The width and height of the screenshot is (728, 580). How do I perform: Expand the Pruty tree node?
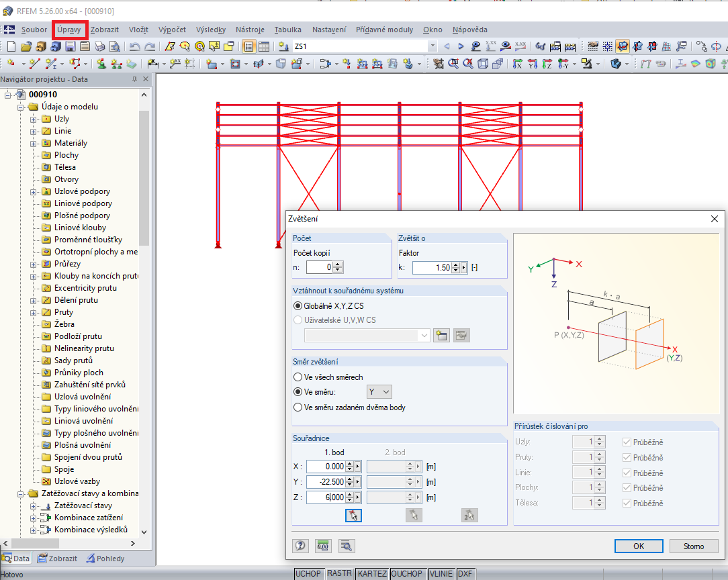point(34,313)
